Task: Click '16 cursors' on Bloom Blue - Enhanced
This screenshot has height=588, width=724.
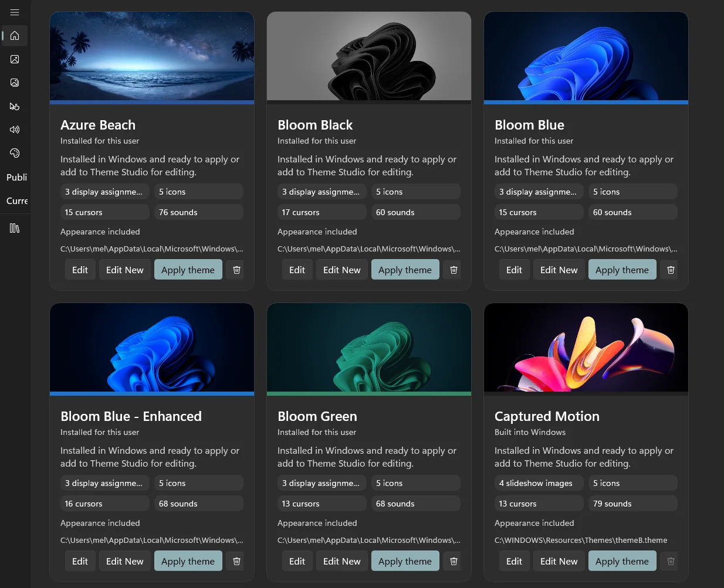Action: point(105,504)
